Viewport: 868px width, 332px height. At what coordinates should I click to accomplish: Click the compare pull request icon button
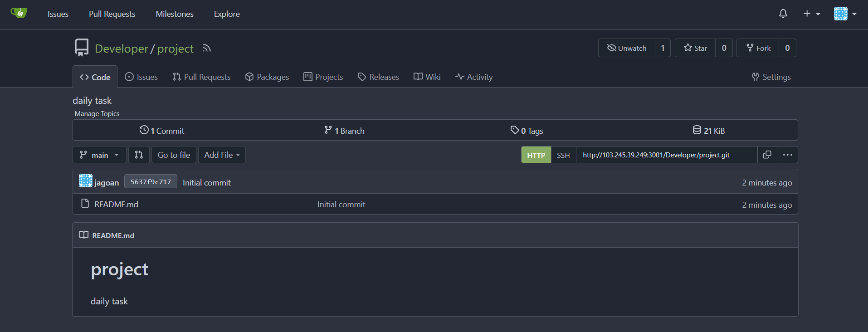[139, 155]
